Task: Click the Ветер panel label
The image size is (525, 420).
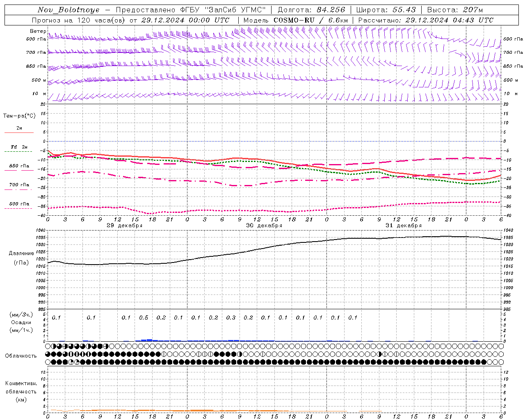Action: pos(38,31)
